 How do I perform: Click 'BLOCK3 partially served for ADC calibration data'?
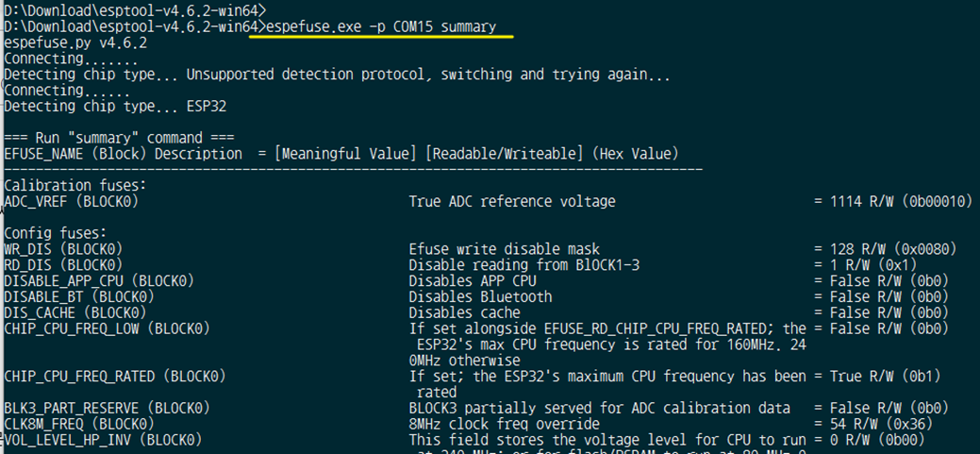pyautogui.click(x=599, y=408)
